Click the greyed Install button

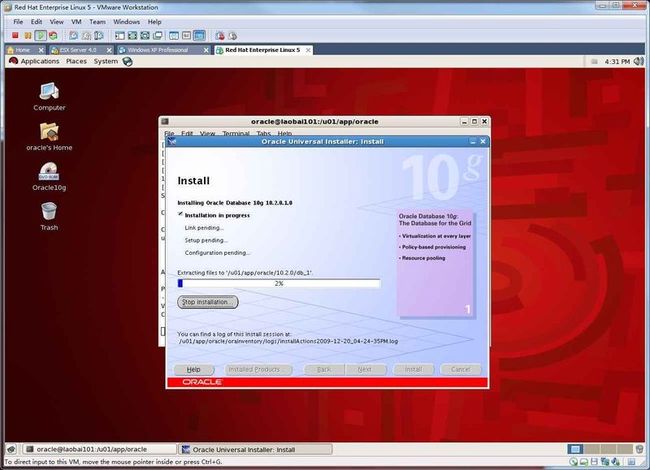click(x=413, y=369)
